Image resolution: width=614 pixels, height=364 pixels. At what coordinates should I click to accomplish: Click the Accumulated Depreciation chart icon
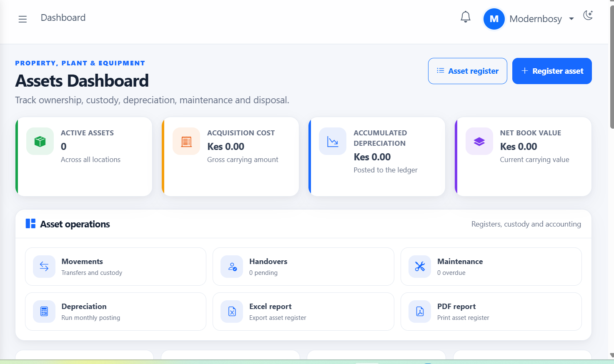pyautogui.click(x=333, y=141)
